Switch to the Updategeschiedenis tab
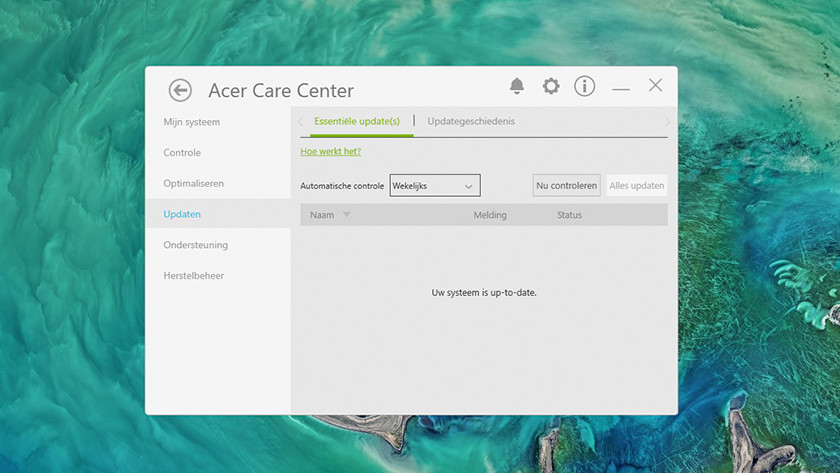Image resolution: width=840 pixels, height=473 pixels. point(471,122)
